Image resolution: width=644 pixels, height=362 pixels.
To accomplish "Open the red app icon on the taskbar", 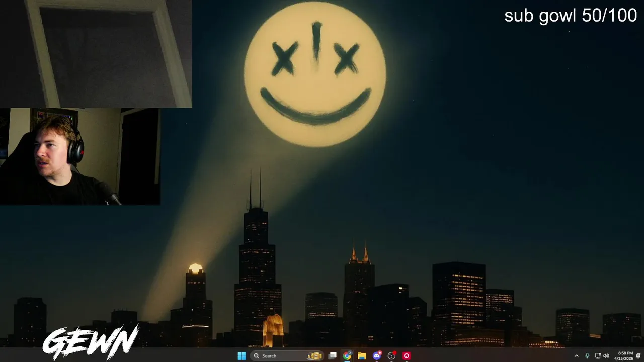I will coord(407,356).
